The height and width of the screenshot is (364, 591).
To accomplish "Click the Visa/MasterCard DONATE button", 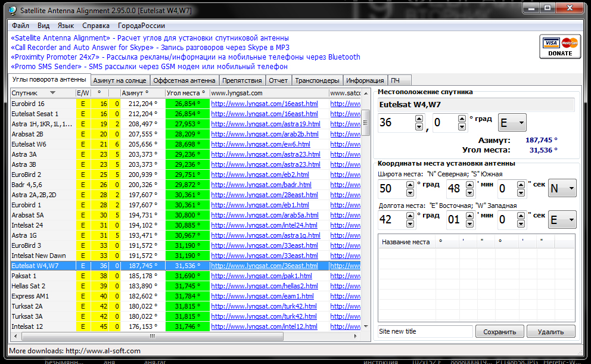I will pos(559,46).
